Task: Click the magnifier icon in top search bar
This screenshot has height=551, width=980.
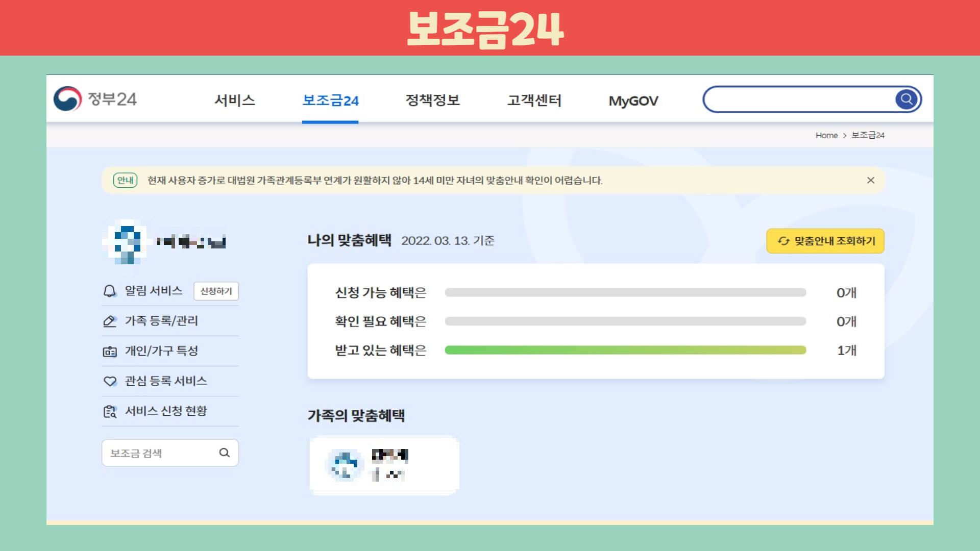Action: click(x=906, y=99)
